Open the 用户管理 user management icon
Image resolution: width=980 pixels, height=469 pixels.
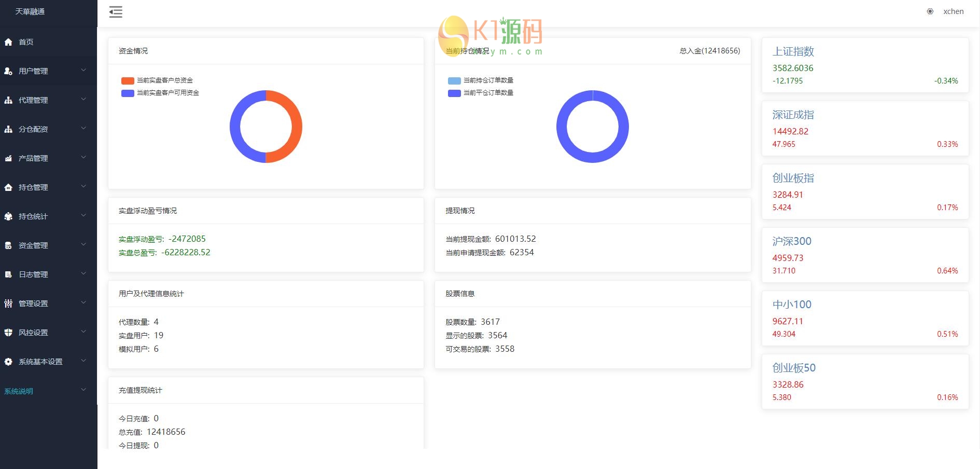tap(8, 71)
